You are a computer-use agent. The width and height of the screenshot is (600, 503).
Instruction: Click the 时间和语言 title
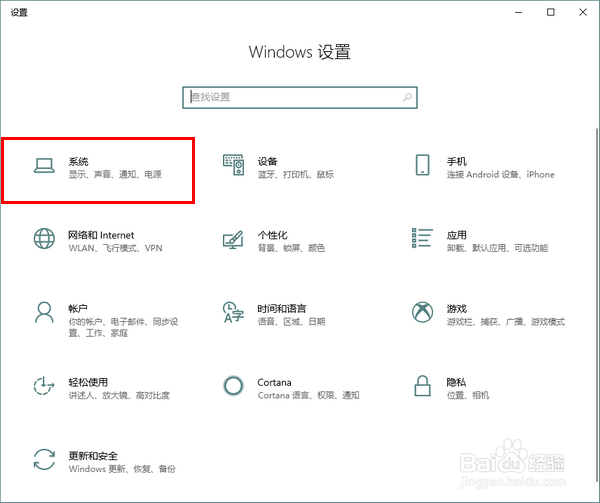[x=282, y=308]
